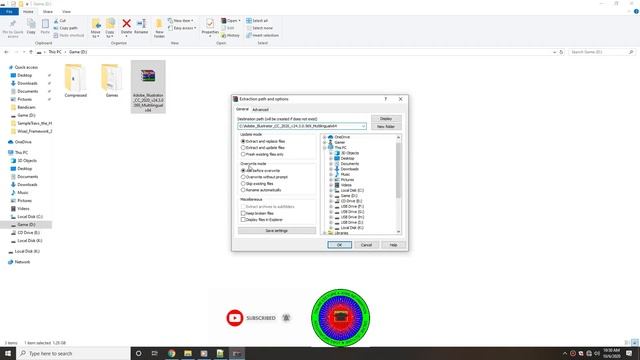Viewport: 640px width, 360px height.
Task: Click the Move to icon
Action: [96, 28]
